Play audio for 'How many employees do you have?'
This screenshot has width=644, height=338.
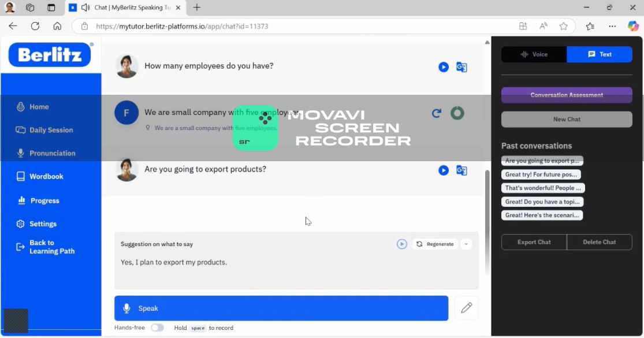443,67
